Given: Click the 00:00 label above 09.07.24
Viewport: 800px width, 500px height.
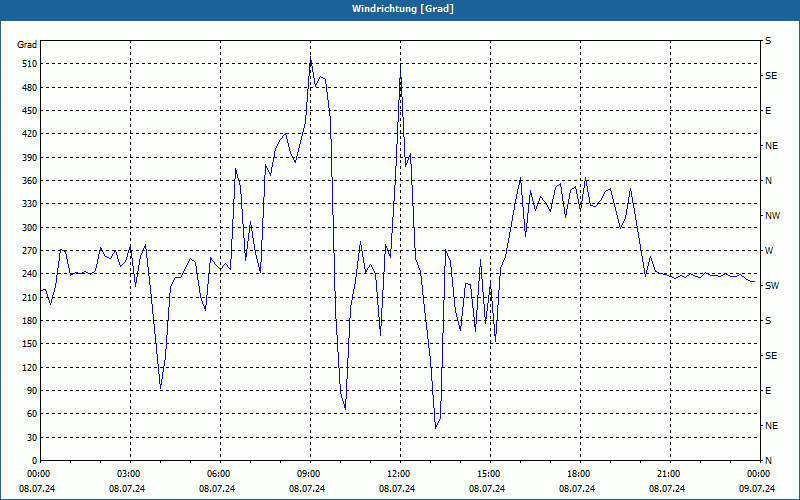Looking at the screenshot, I should (x=759, y=473).
